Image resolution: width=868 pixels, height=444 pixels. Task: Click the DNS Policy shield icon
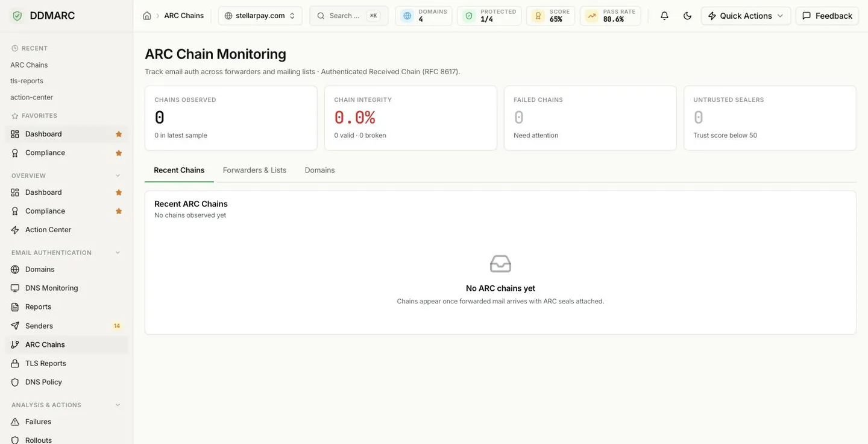(15, 382)
